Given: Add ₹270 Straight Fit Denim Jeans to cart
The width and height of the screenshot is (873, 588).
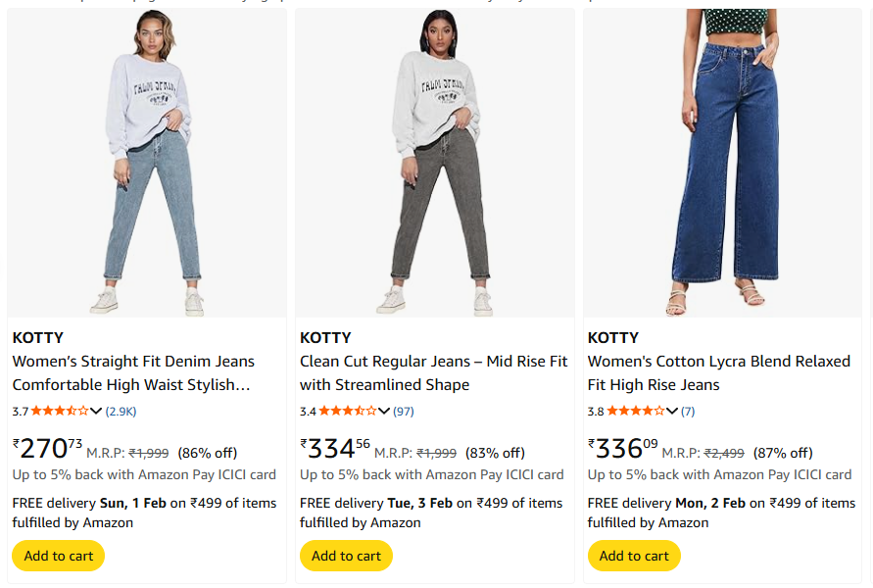Looking at the screenshot, I should click(59, 556).
